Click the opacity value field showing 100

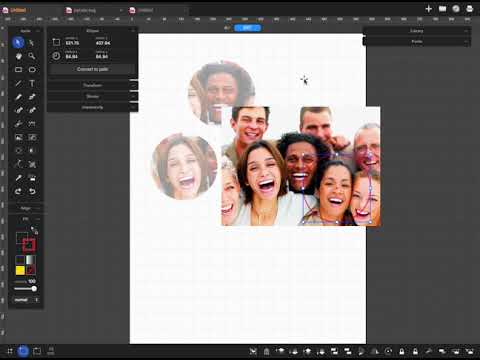[32, 282]
